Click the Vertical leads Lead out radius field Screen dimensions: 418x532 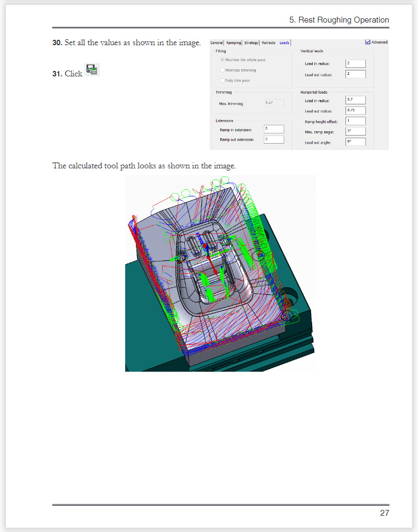tap(355, 74)
